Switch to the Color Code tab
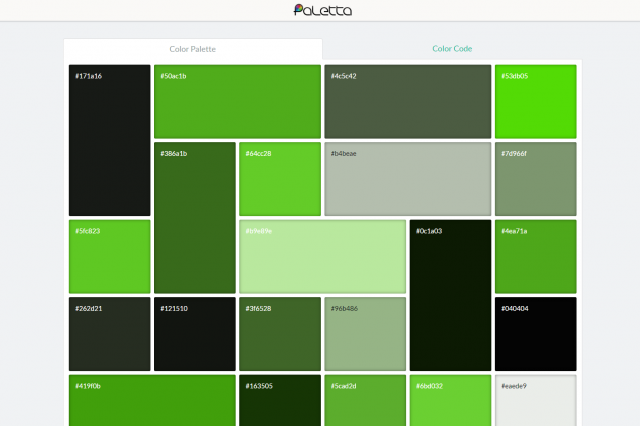640x426 pixels. 451,48
